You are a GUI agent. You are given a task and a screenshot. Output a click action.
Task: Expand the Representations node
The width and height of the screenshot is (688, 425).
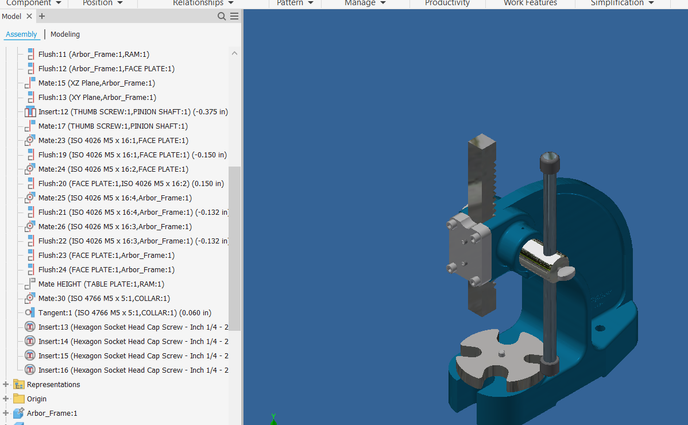[x=6, y=385]
